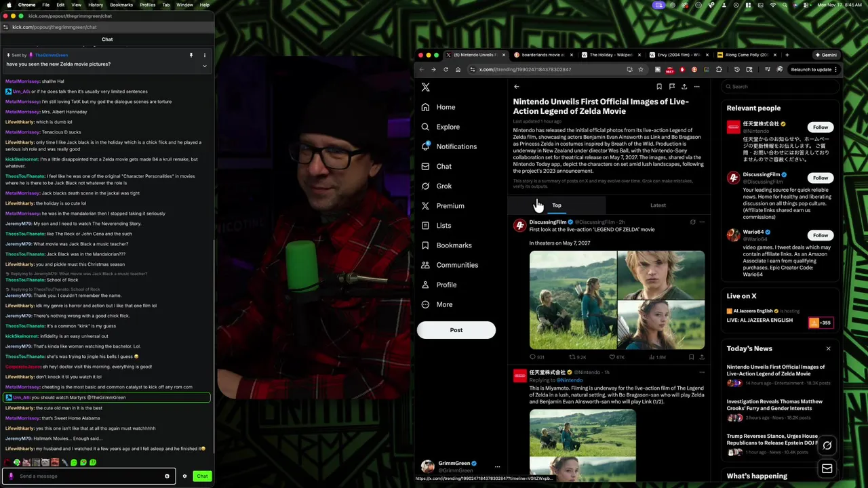Screen dimensions: 868x488
Task: Open the DiscussingFilm profile avatar in feed
Action: pos(519,226)
